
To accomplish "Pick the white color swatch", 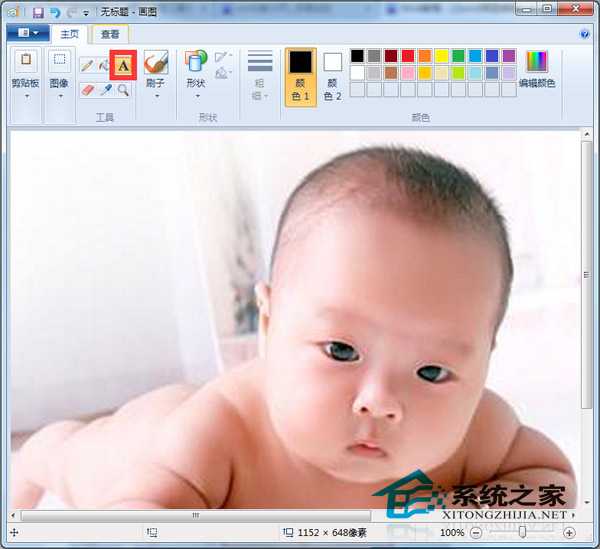I will [357, 73].
